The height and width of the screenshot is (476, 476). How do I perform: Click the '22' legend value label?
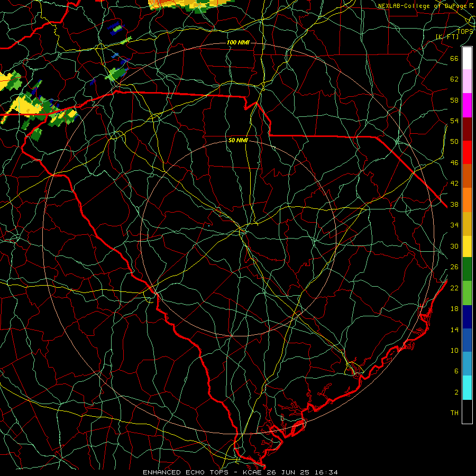[x=454, y=288]
